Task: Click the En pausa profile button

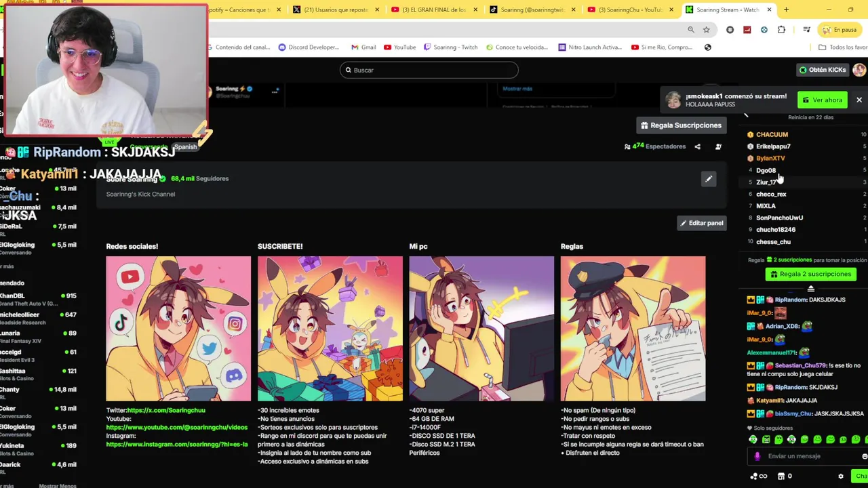Action: 839,30
